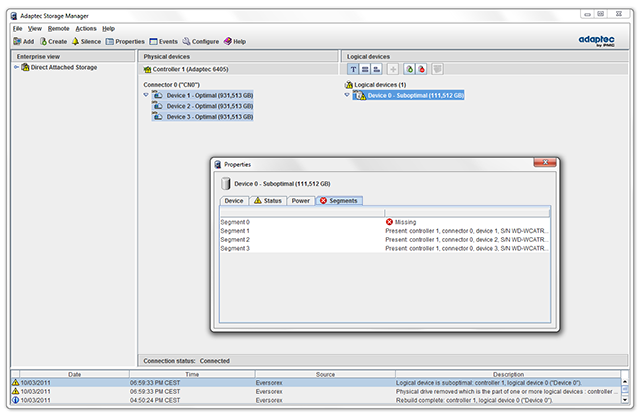Switch to the Status tab in Properties
This screenshot has height=414, width=640.
point(268,201)
